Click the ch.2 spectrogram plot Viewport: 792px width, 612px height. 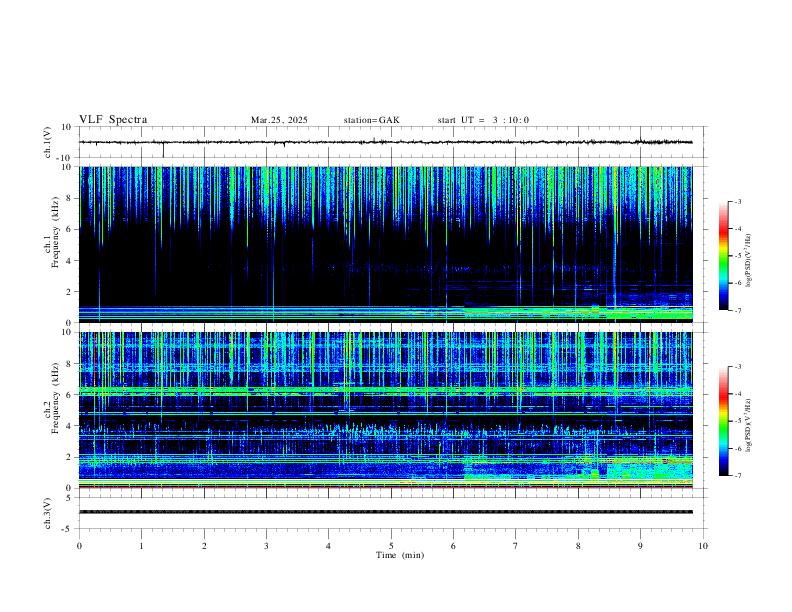(x=385, y=410)
